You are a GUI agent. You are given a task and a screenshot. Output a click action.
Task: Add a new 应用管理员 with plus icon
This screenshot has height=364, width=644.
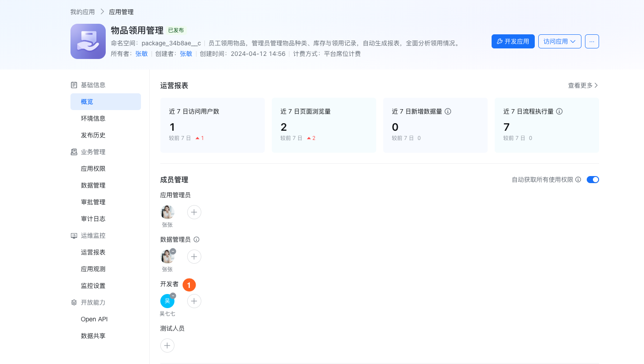pos(194,212)
